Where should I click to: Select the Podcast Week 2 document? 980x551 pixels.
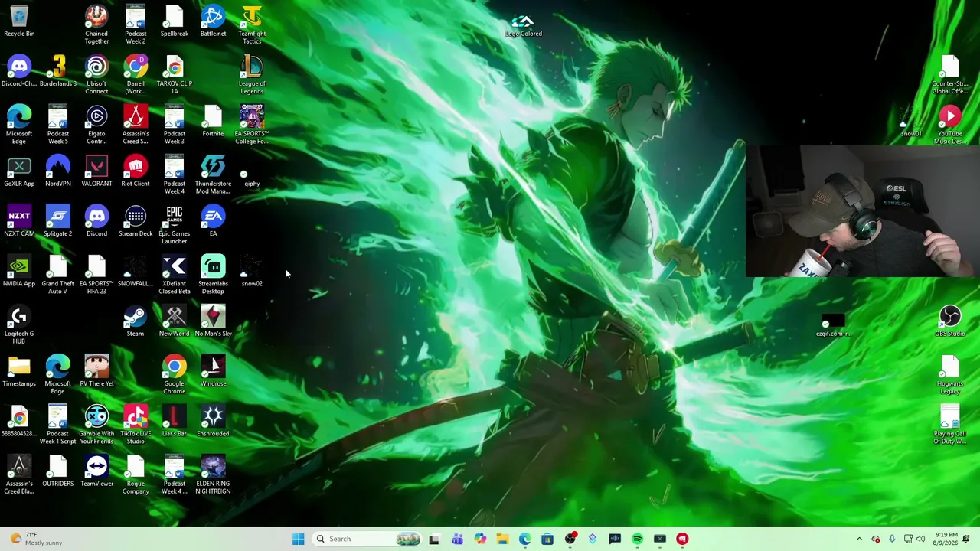pos(136,24)
